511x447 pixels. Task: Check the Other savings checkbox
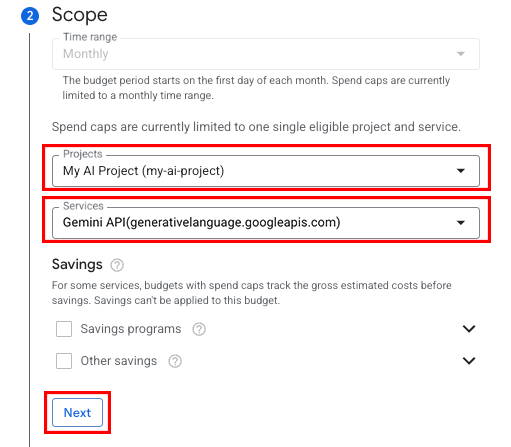tap(64, 361)
